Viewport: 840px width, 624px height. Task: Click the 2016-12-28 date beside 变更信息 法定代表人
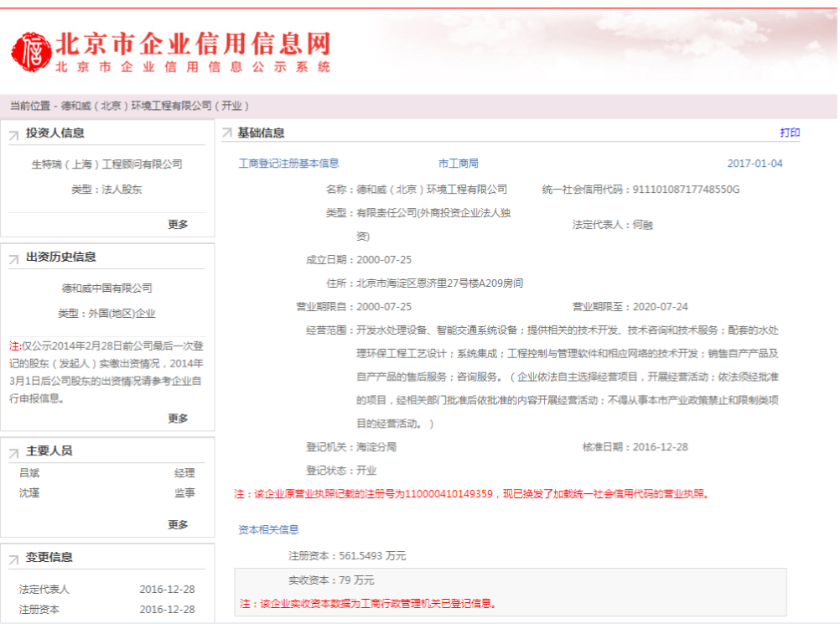pos(167,589)
